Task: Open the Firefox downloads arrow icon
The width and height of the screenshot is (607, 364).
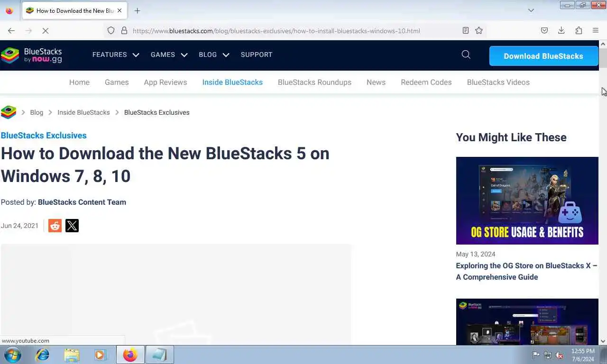Action: 561,30
